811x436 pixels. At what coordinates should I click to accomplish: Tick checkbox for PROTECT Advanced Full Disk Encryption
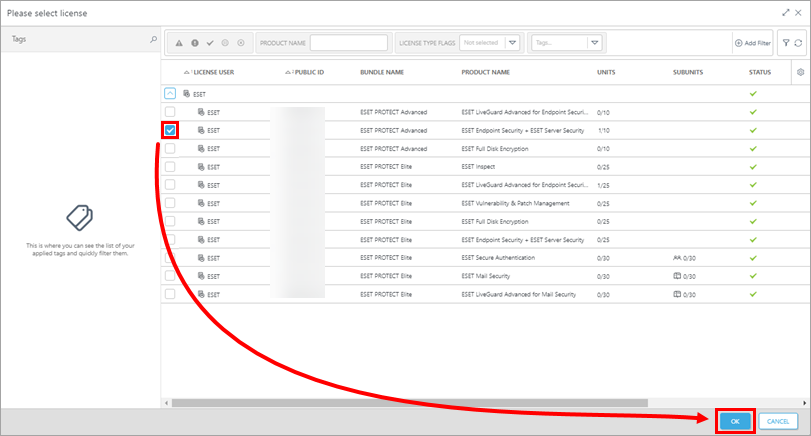pyautogui.click(x=170, y=148)
